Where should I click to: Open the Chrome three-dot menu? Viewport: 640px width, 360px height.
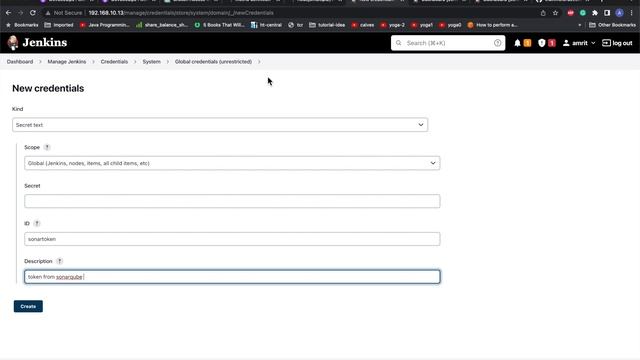pos(631,13)
